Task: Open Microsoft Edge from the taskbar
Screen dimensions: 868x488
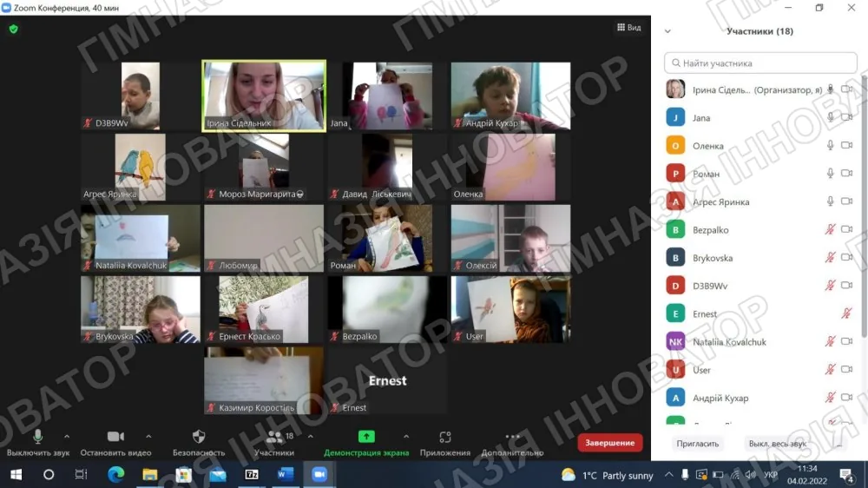Action: pyautogui.click(x=115, y=475)
